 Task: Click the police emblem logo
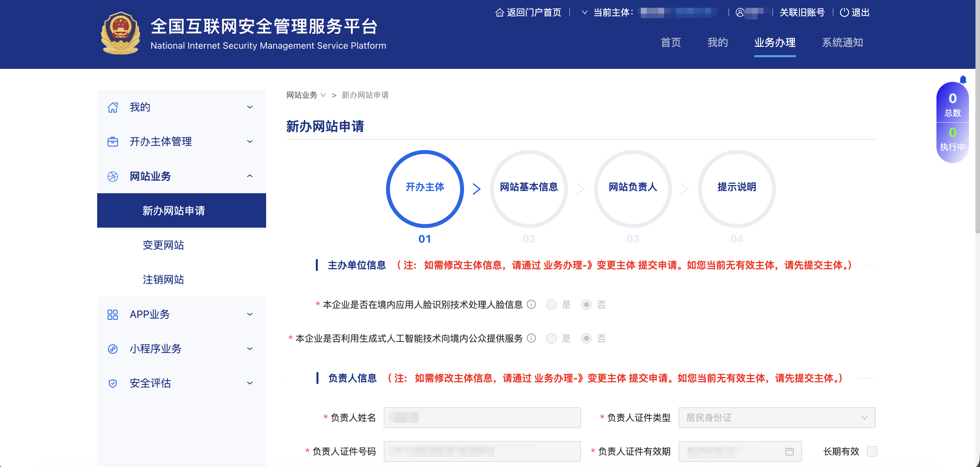coord(121,33)
